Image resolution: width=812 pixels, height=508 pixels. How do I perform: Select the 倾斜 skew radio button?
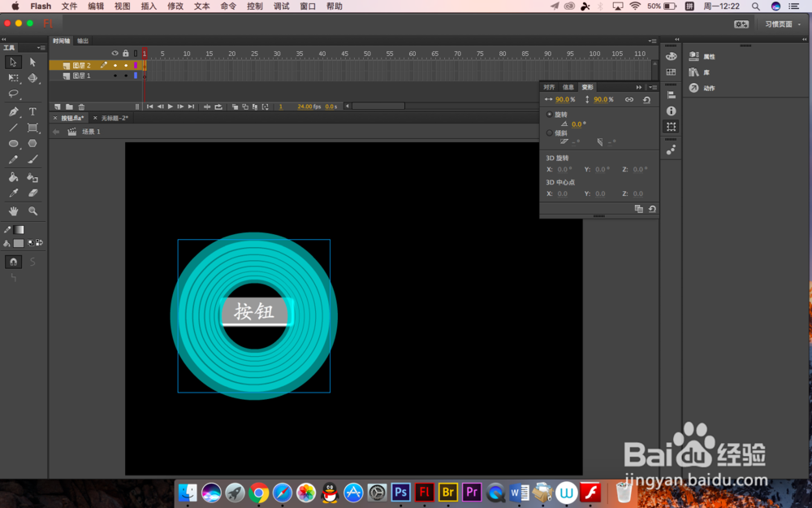(550, 132)
